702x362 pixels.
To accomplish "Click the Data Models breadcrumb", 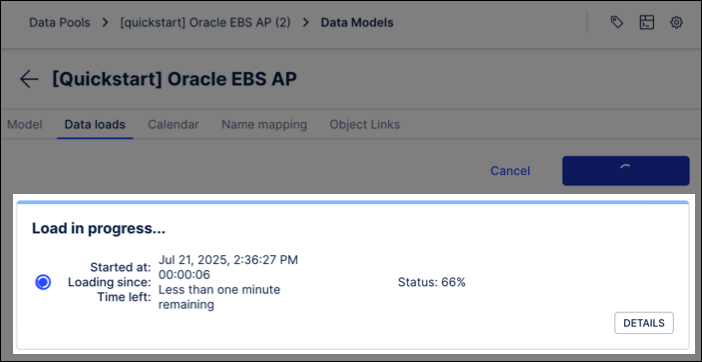I will pos(357,22).
